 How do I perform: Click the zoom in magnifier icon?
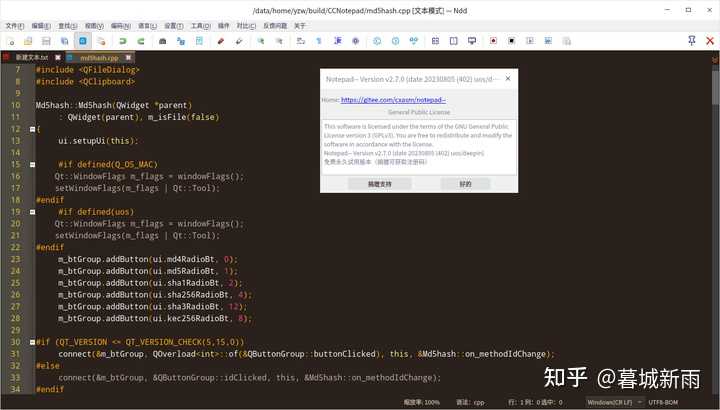tap(261, 41)
